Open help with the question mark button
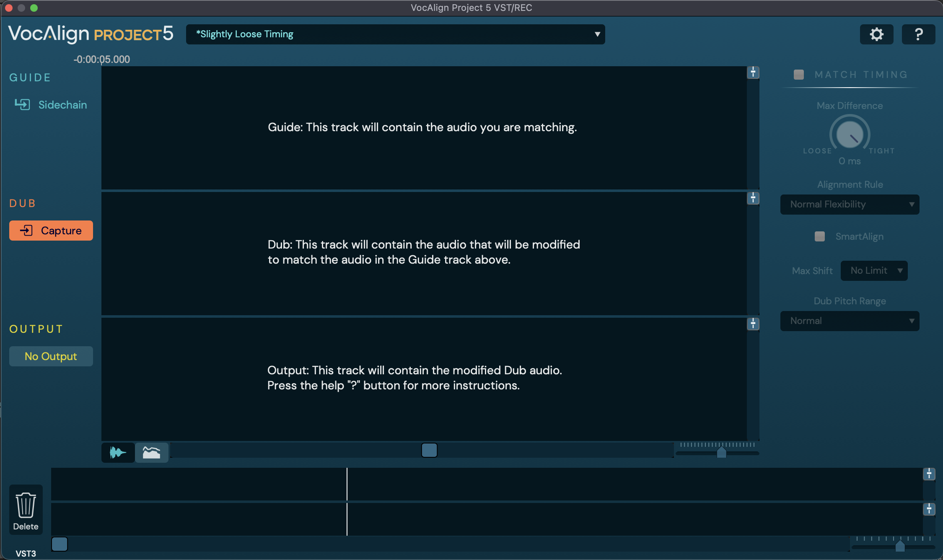This screenshot has height=560, width=943. click(x=918, y=34)
